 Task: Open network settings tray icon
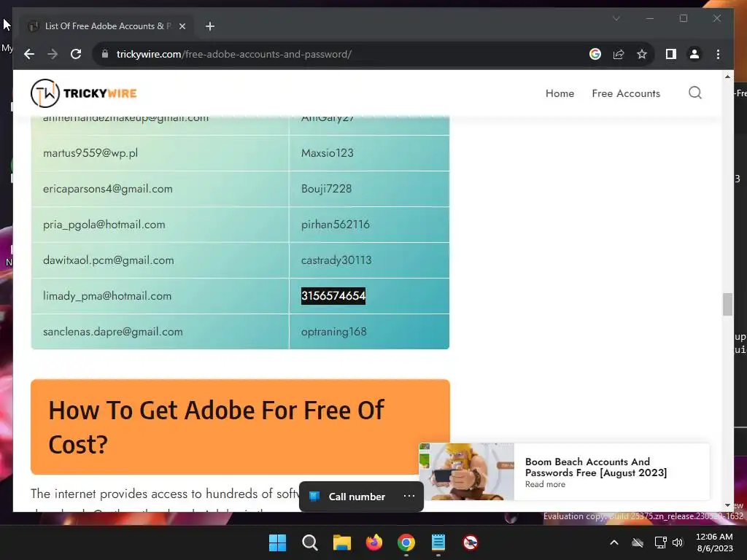coord(661,542)
